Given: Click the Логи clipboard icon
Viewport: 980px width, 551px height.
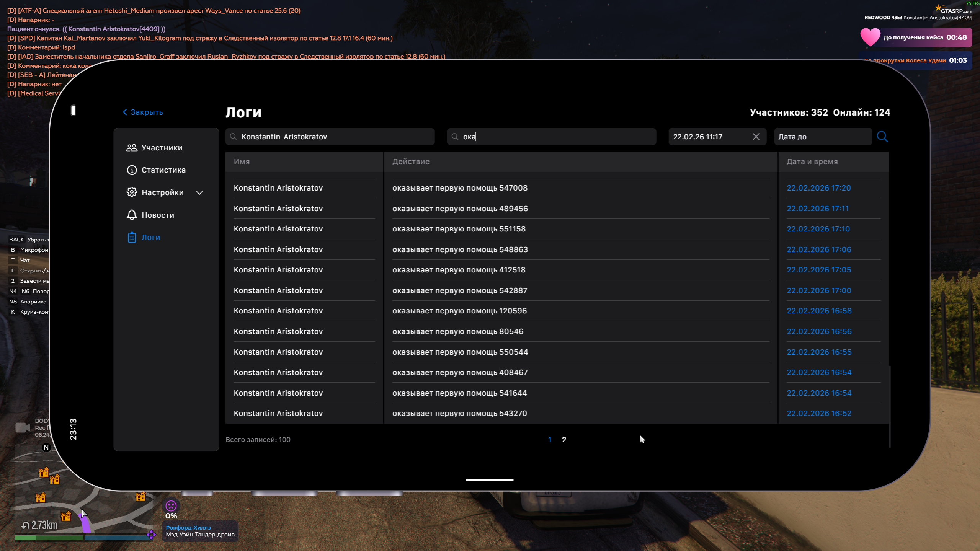Looking at the screenshot, I should coord(132,237).
